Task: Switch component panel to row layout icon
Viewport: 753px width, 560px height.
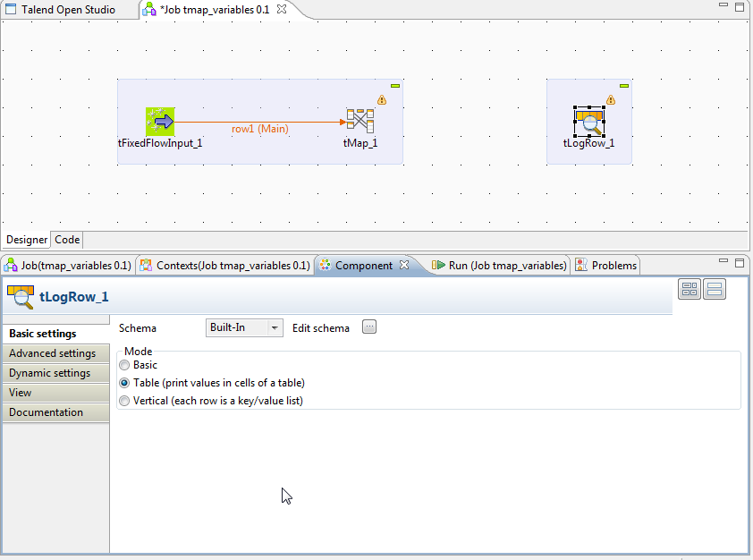Action: pos(715,289)
